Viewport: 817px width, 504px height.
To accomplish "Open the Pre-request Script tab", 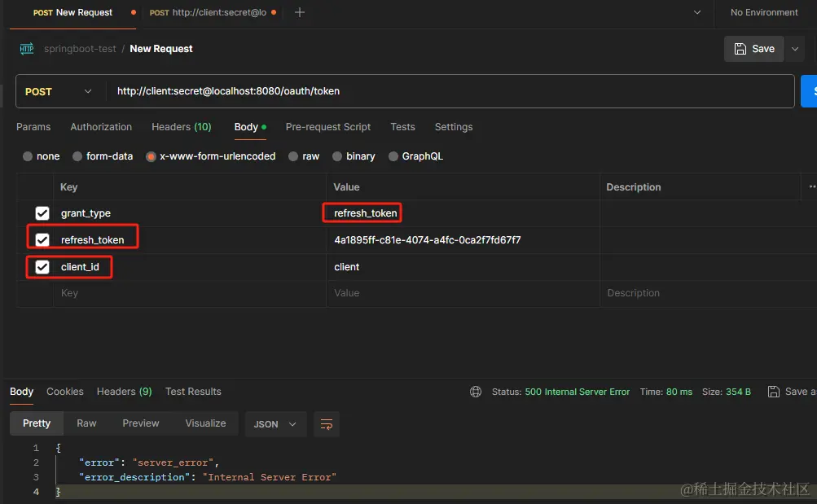I will pyautogui.click(x=327, y=127).
